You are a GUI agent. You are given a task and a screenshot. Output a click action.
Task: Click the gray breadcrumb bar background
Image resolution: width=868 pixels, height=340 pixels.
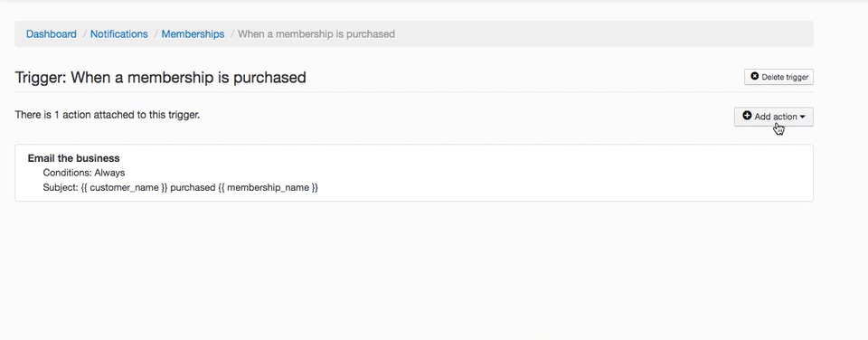pos(603,33)
